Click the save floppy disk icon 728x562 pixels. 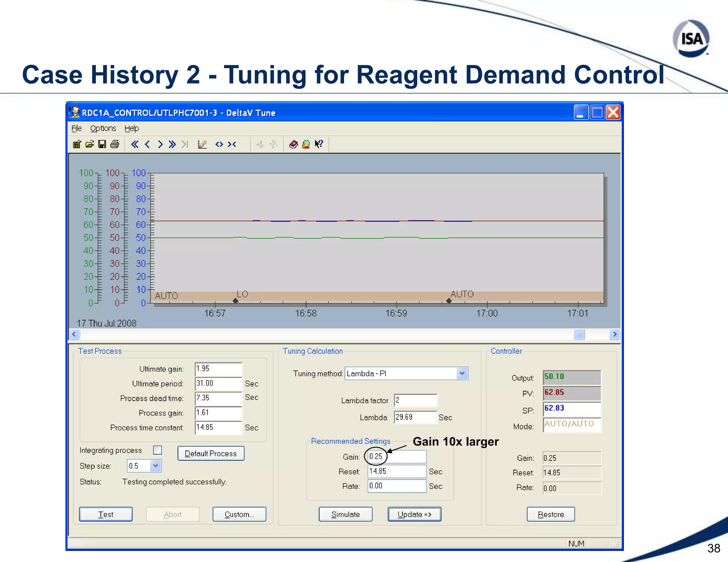102,144
